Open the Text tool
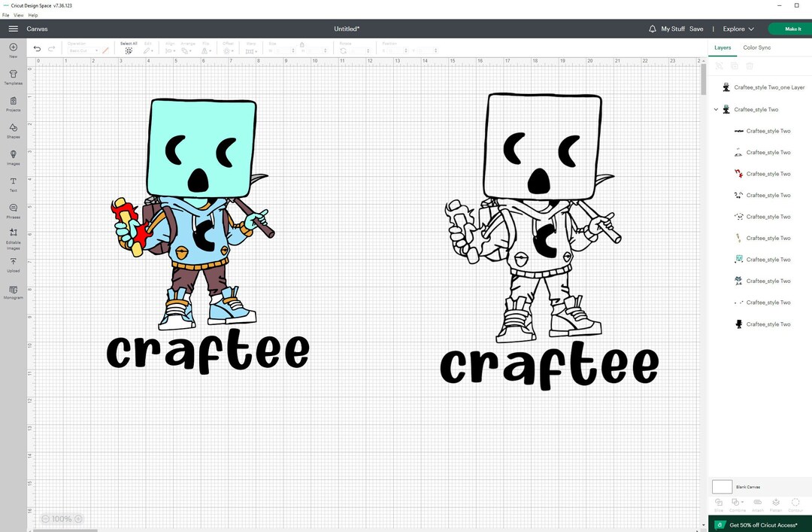 [13, 184]
